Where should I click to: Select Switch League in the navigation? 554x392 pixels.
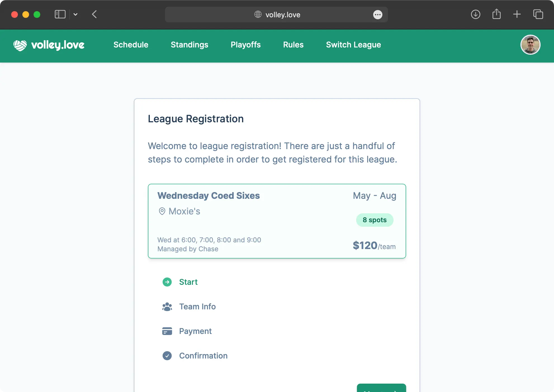(353, 45)
